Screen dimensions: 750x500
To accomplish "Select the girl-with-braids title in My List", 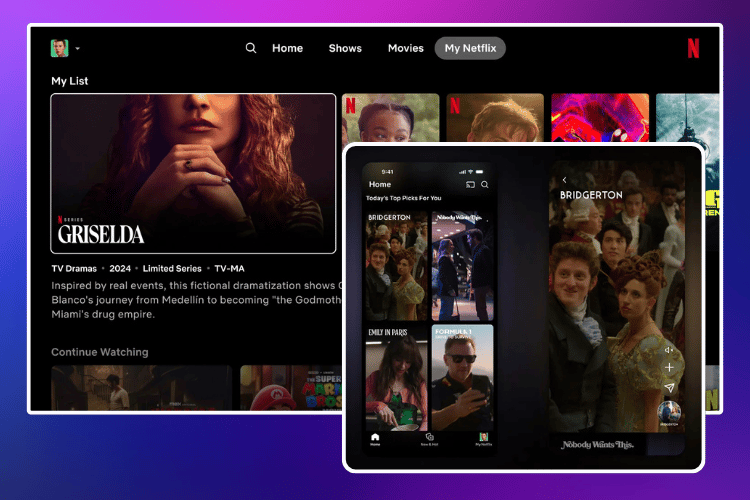I will [x=390, y=118].
